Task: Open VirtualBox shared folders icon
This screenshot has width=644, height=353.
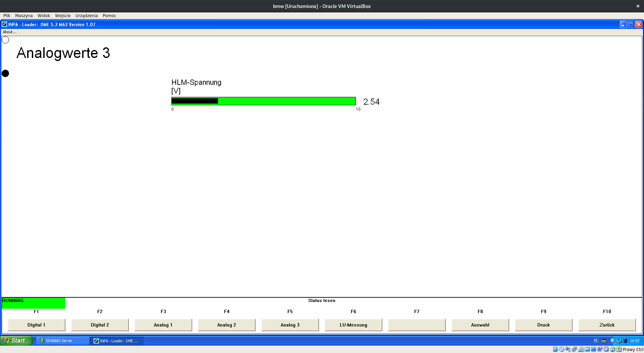Action: 587,349
